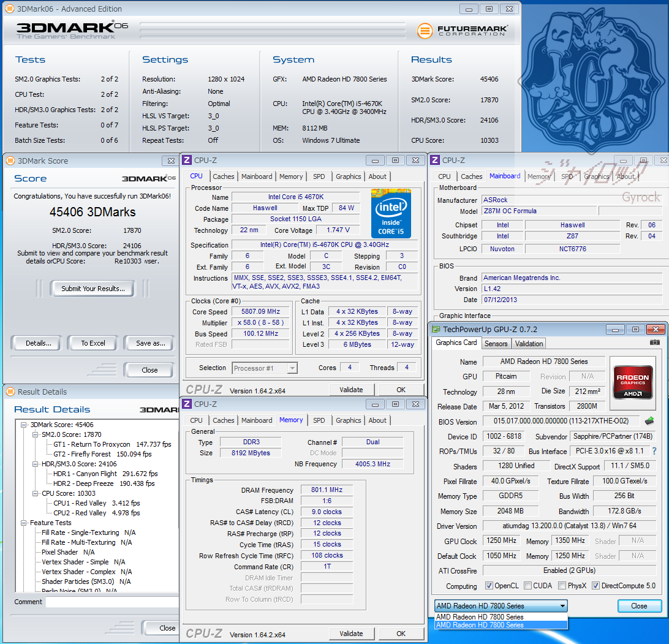Click the Futuremark Corporation logo

pyautogui.click(x=463, y=30)
